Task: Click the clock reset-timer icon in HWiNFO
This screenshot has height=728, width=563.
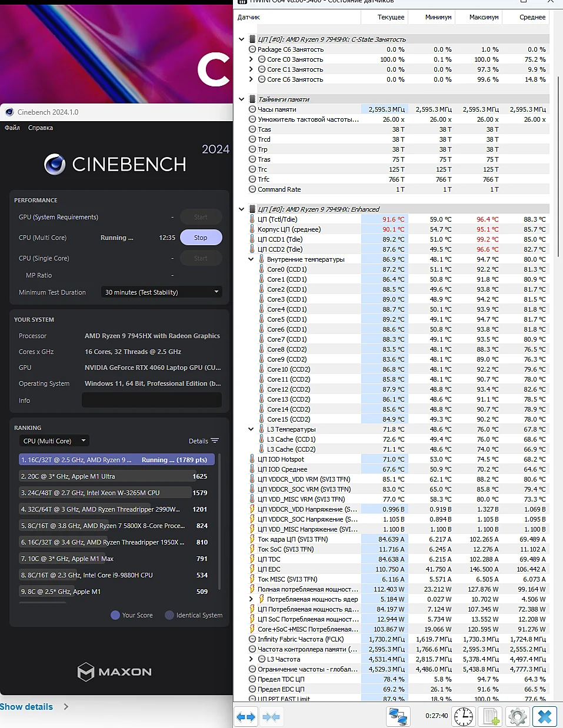Action: coord(464,717)
